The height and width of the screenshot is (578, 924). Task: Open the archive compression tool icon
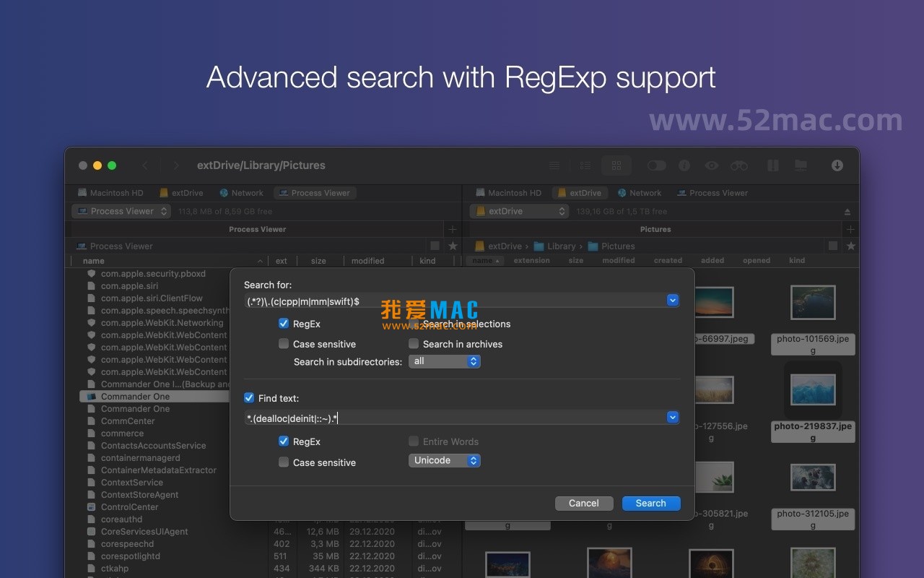coord(772,165)
